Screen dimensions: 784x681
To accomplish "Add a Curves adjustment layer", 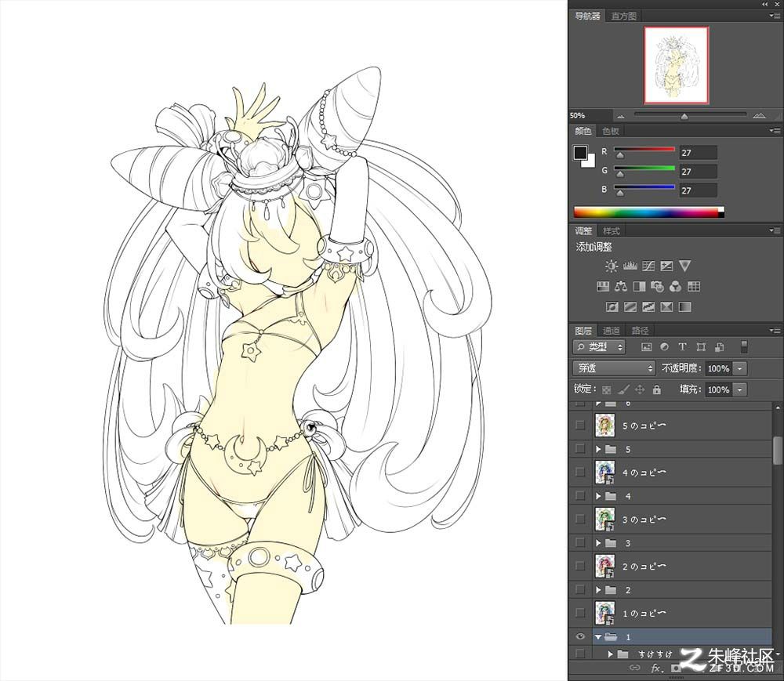I will 648,266.
